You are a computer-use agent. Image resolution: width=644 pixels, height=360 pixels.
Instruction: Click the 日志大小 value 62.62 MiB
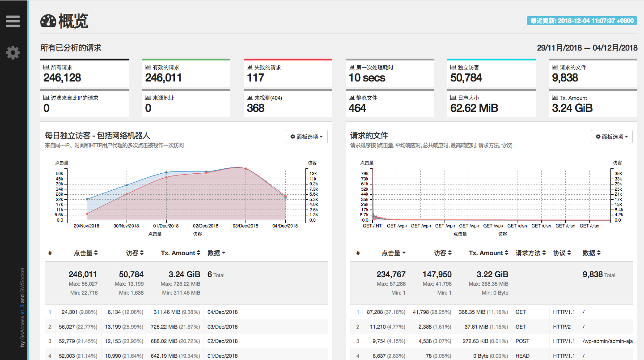pos(475,108)
